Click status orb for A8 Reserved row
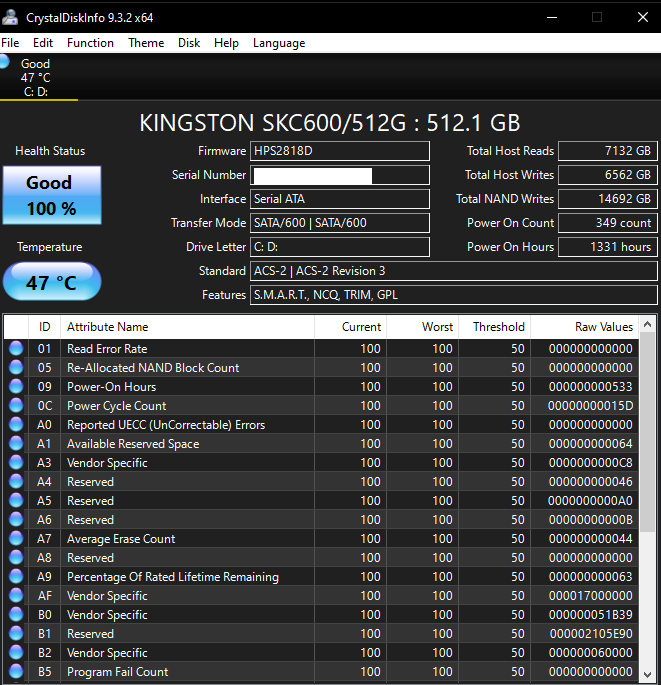Image resolution: width=661 pixels, height=685 pixels. 16,557
